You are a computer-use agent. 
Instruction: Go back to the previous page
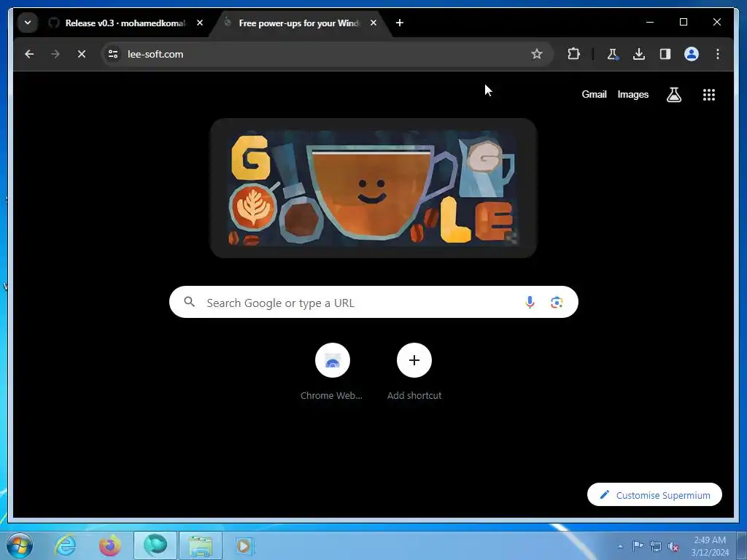pos(29,54)
